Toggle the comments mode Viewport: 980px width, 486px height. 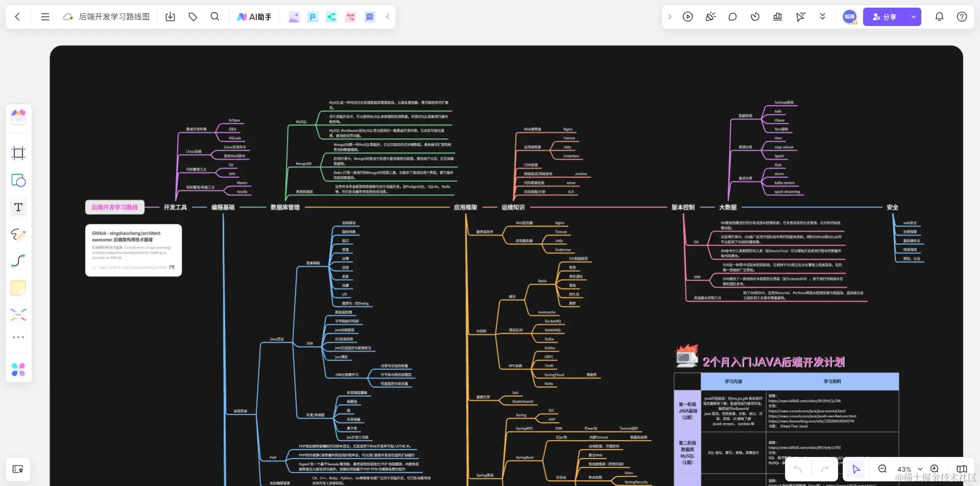point(732,17)
